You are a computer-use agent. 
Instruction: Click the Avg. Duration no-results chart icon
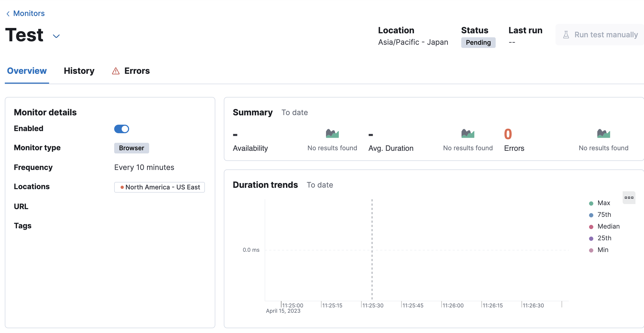[x=468, y=133]
